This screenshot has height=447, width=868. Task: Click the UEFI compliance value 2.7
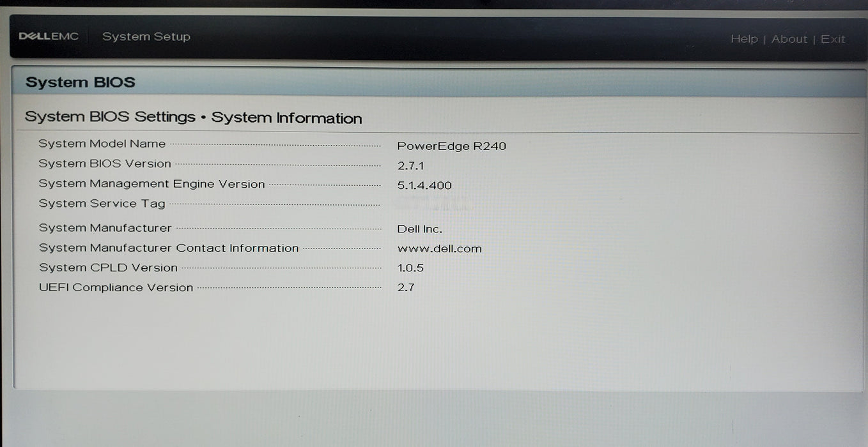[406, 287]
